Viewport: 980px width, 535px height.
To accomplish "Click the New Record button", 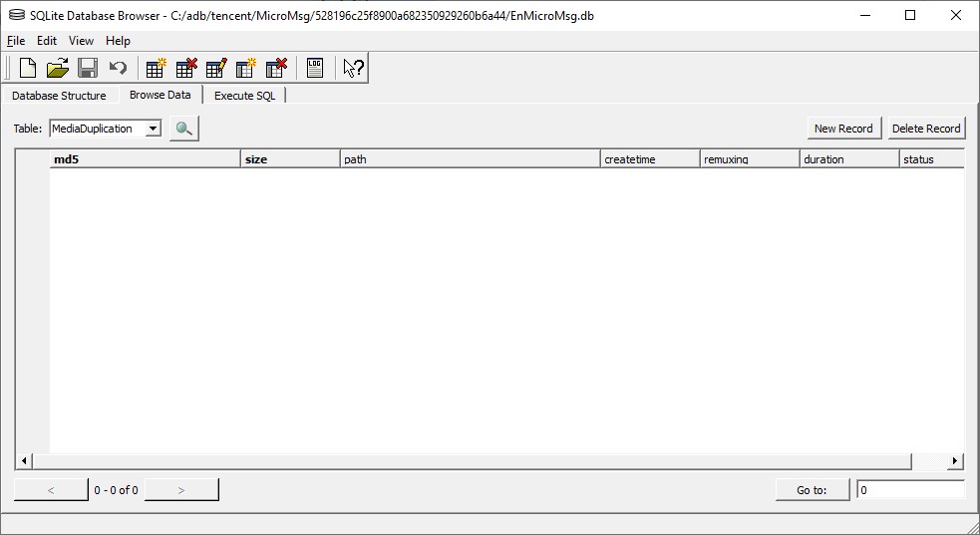I will tap(843, 128).
